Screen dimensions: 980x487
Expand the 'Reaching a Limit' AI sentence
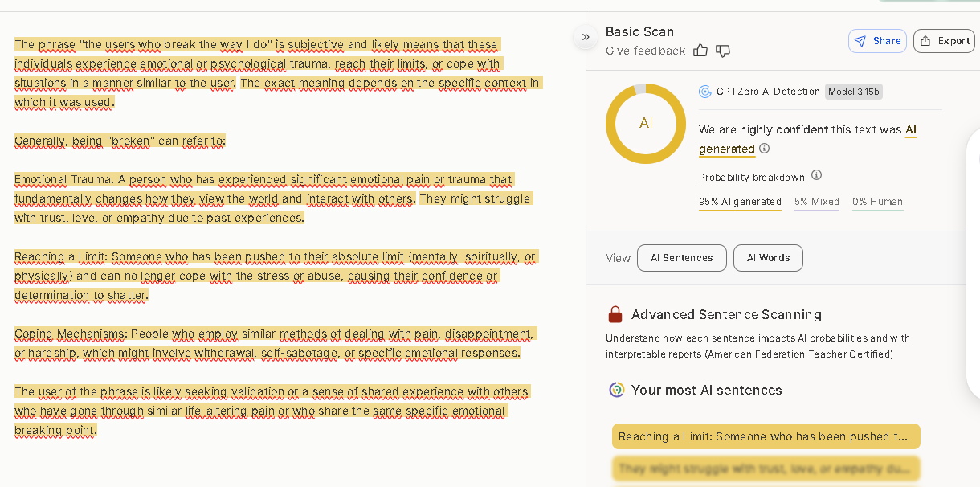(766, 436)
